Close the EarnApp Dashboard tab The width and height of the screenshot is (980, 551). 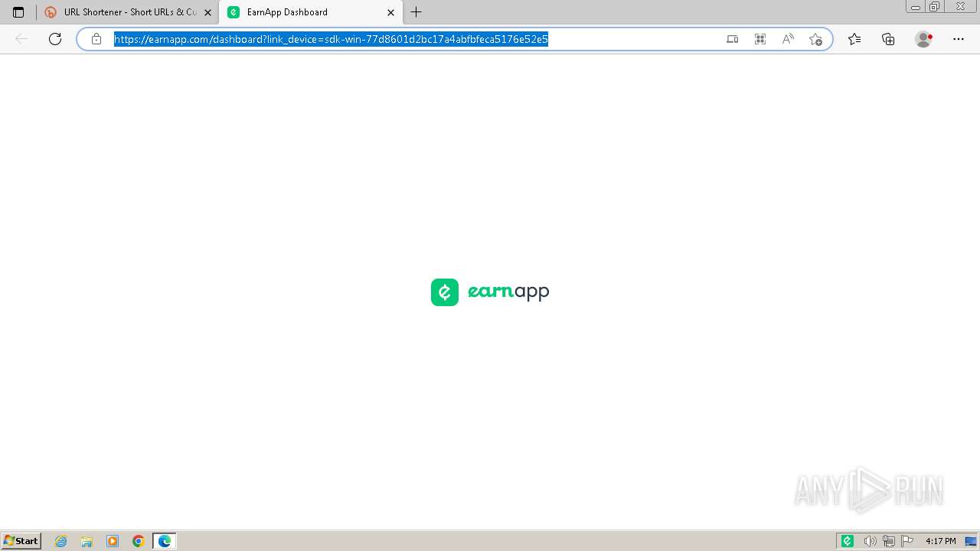[390, 12]
